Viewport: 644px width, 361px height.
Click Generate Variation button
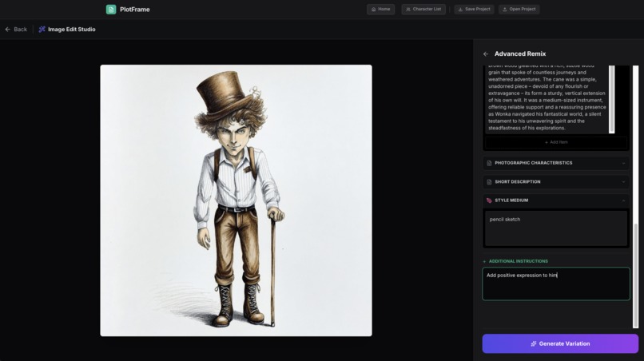coord(560,343)
